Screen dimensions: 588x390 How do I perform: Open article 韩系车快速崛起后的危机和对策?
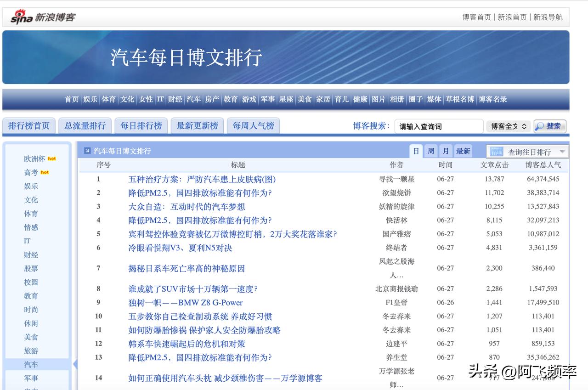(x=187, y=344)
